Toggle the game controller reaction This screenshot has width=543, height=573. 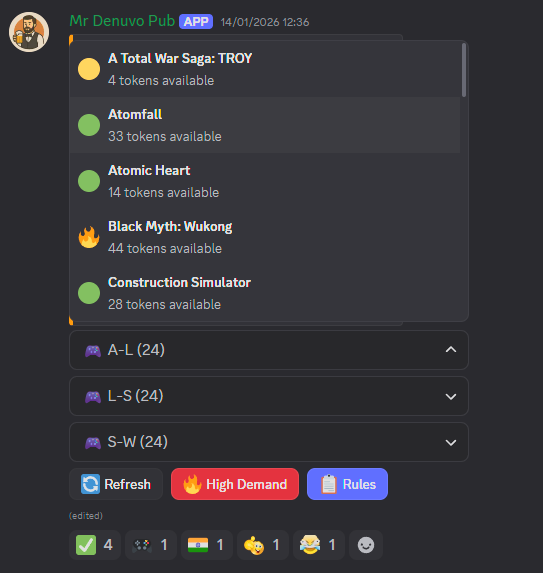(151, 545)
